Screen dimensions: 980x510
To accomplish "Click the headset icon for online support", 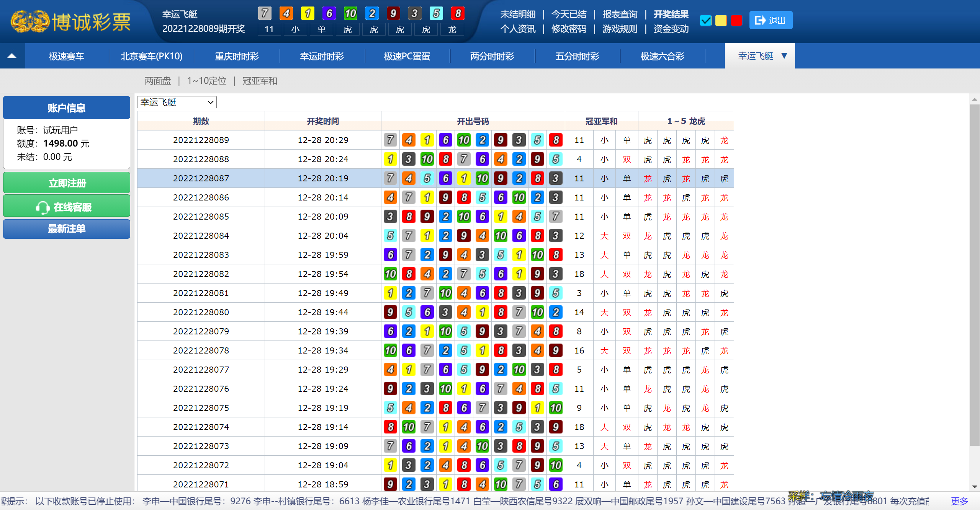I will 42,207.
